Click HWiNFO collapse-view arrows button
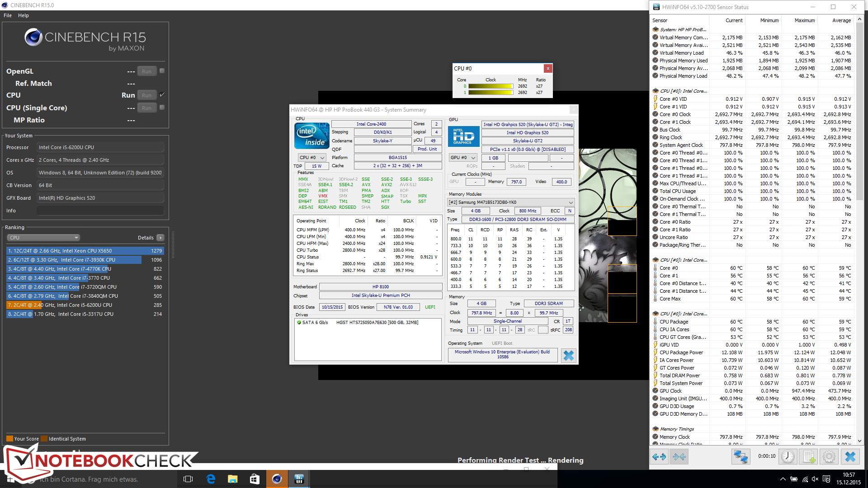The width and height of the screenshot is (868, 488). pyautogui.click(x=679, y=457)
